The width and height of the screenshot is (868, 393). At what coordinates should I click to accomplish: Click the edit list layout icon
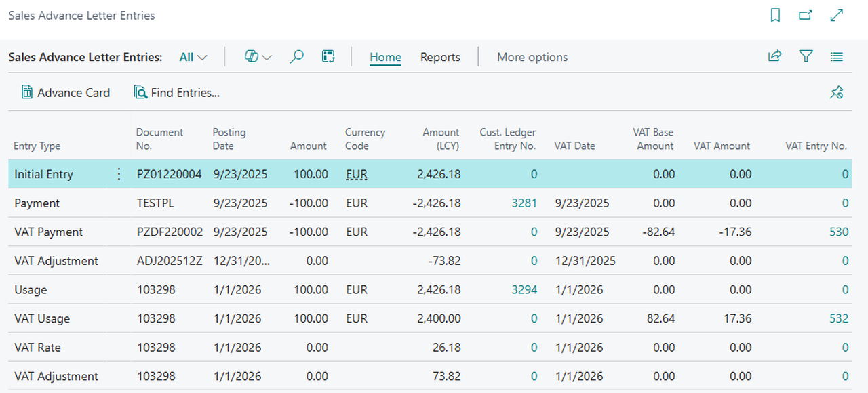pyautogui.click(x=328, y=57)
